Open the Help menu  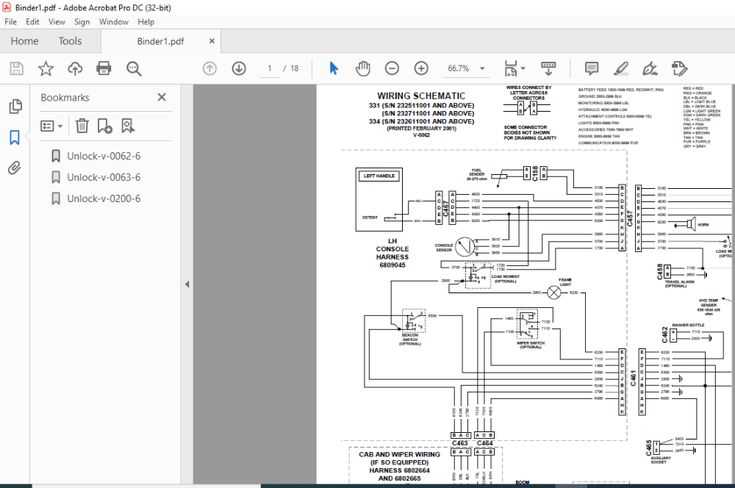point(146,22)
